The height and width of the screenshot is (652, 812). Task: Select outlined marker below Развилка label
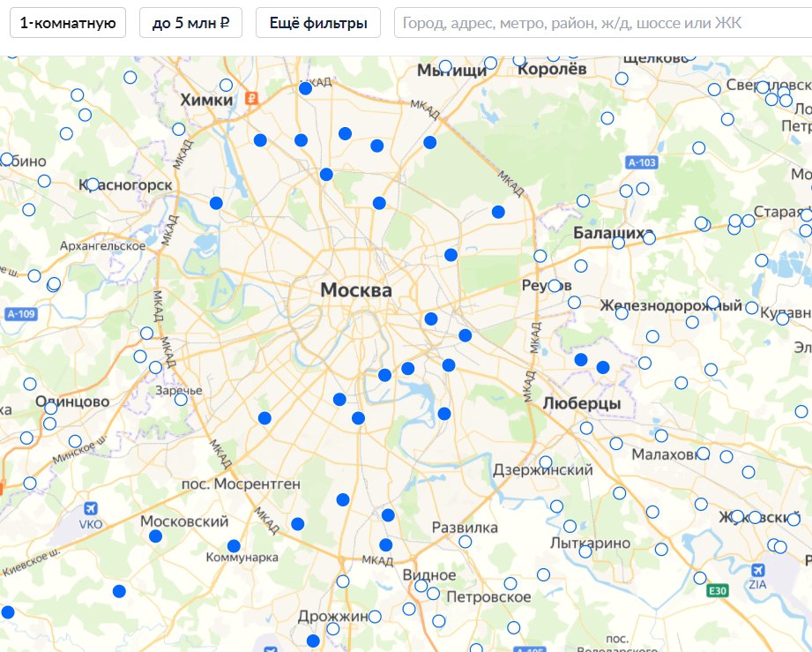click(465, 542)
